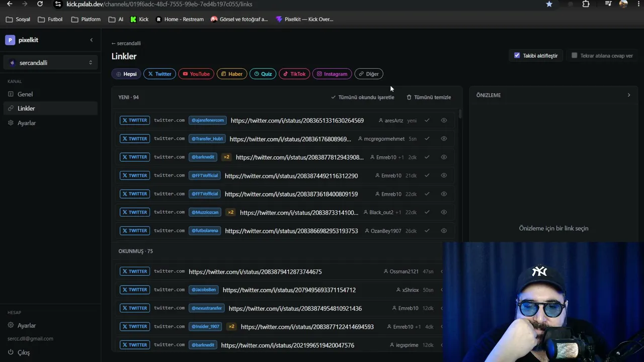
Task: Bookmark this page with the star icon
Action: tap(549, 4)
